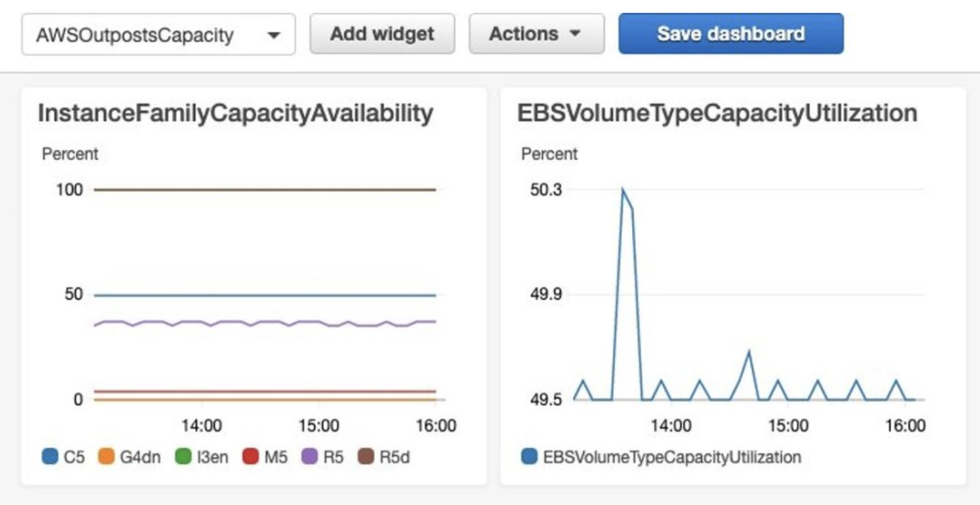Select the EBSVolumeTypeCapacityUtilization widget title

click(x=717, y=113)
